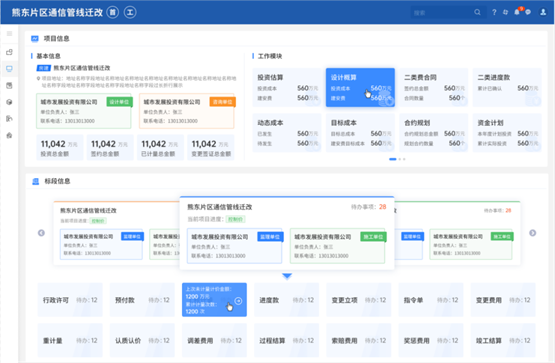Image resolution: width=555 pixels, height=363 pixels.
Task: Click the 项目信息 section icon
Action: tap(35, 39)
